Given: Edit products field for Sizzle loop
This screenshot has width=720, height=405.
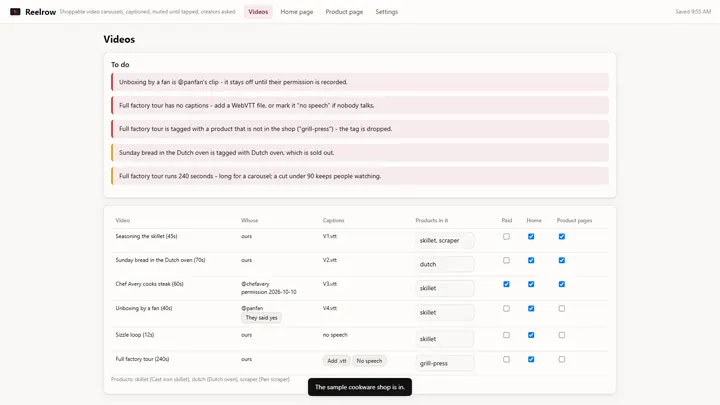Looking at the screenshot, I should [x=444, y=339].
